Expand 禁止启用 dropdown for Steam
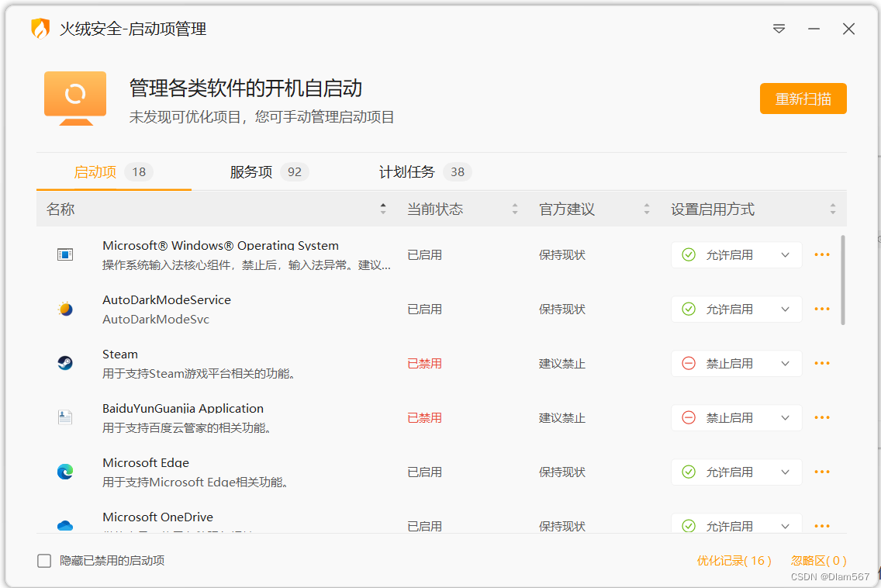The height and width of the screenshot is (588, 881). [737, 363]
